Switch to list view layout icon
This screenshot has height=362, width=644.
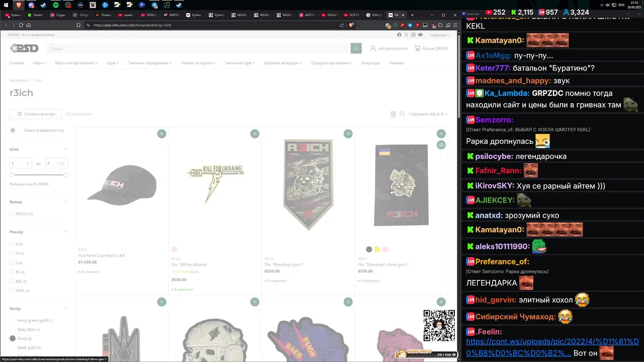coord(402,114)
